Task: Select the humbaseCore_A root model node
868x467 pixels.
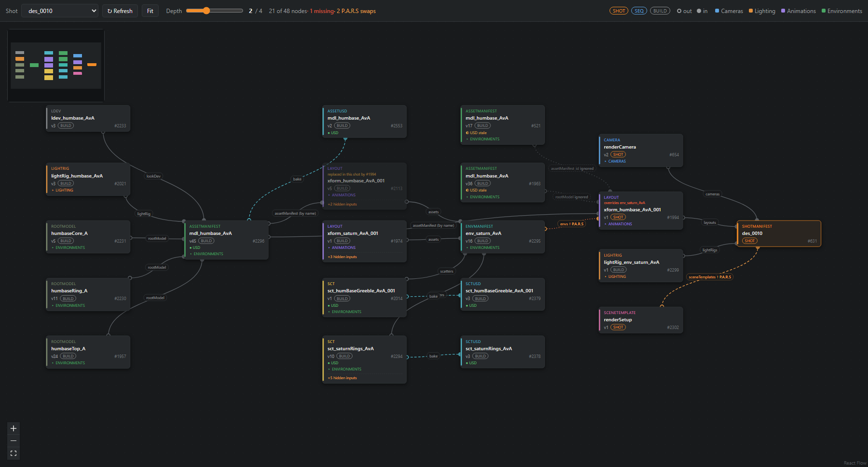Action: point(88,237)
